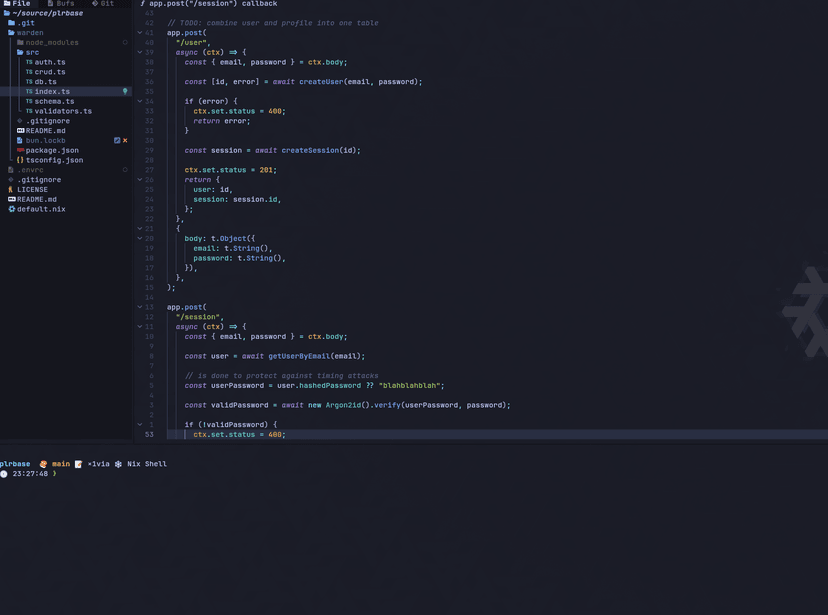
Task: Click the ignored circle marker on node_modules
Action: point(125,42)
